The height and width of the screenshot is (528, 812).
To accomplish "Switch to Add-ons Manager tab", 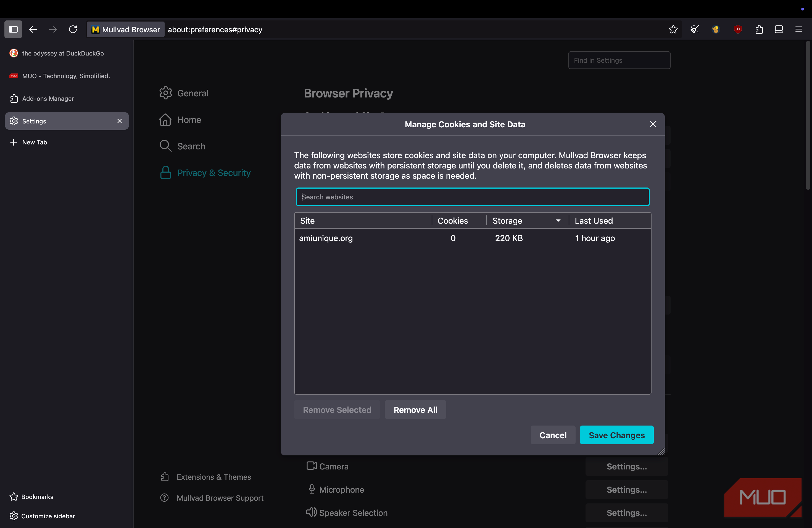I will 67,99.
